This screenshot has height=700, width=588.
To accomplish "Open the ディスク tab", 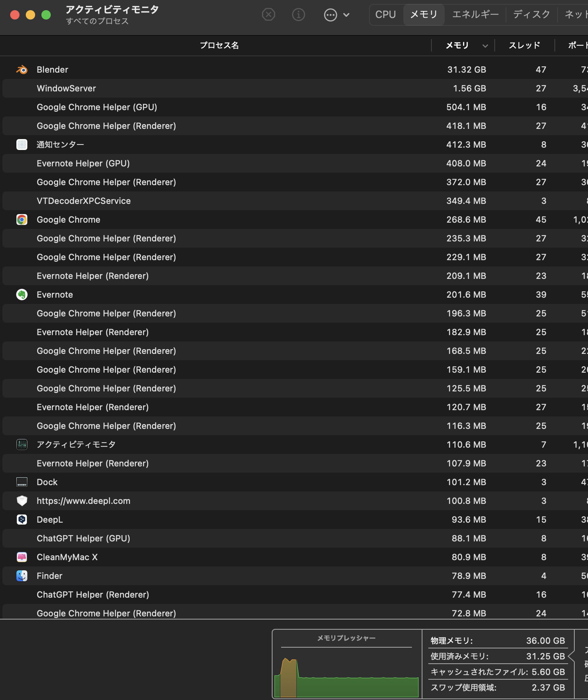I will point(531,14).
